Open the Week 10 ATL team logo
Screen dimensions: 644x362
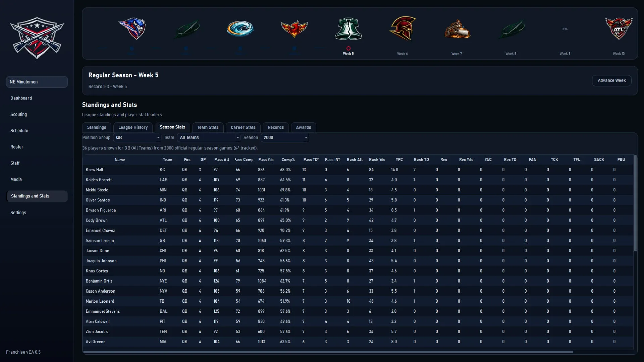(619, 28)
